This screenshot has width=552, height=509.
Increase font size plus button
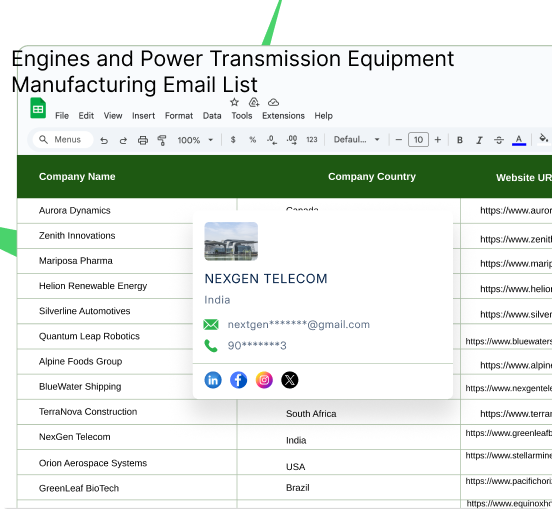pos(438,140)
